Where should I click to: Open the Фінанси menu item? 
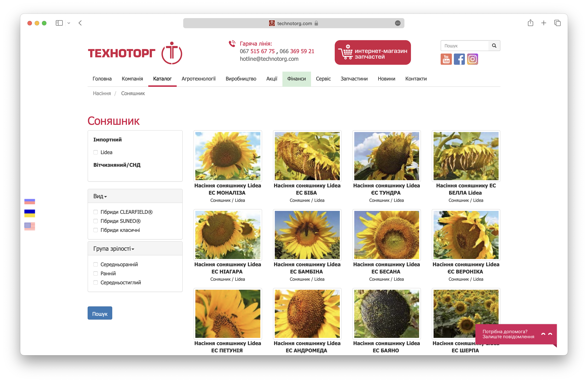(297, 79)
